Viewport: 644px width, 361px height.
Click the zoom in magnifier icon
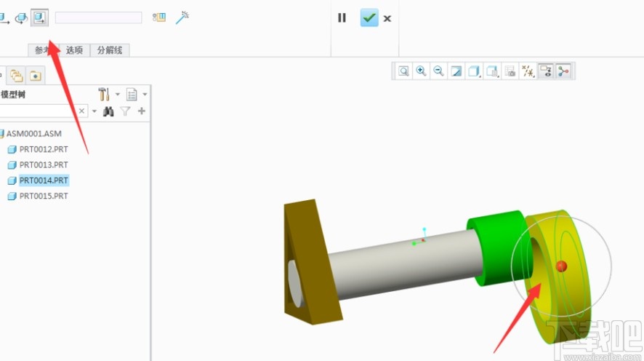point(421,71)
